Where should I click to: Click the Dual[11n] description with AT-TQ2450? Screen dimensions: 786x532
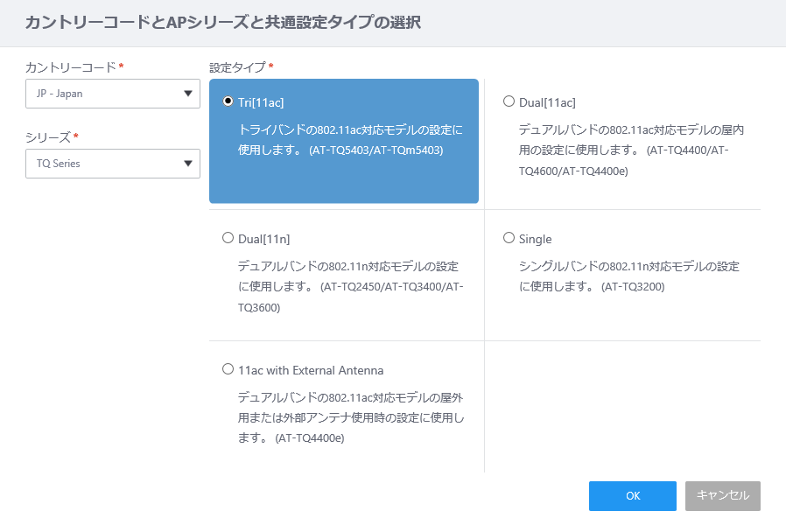pos(350,286)
